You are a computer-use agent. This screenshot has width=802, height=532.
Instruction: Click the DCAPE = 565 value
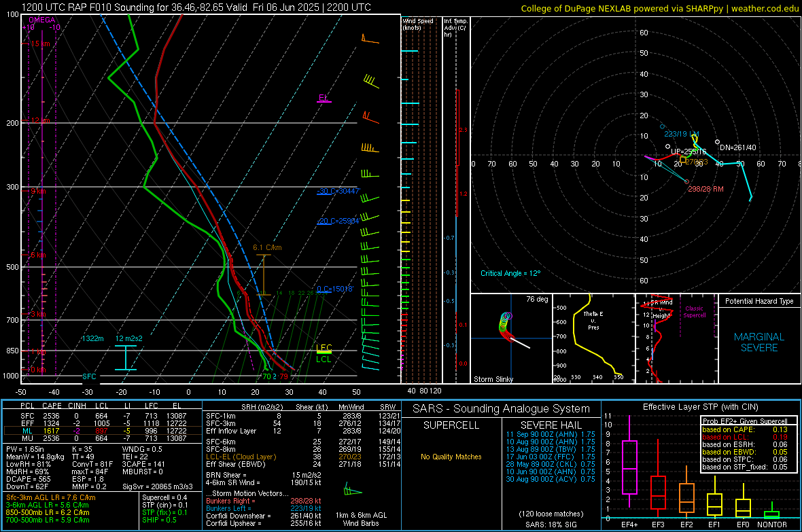click(x=29, y=479)
